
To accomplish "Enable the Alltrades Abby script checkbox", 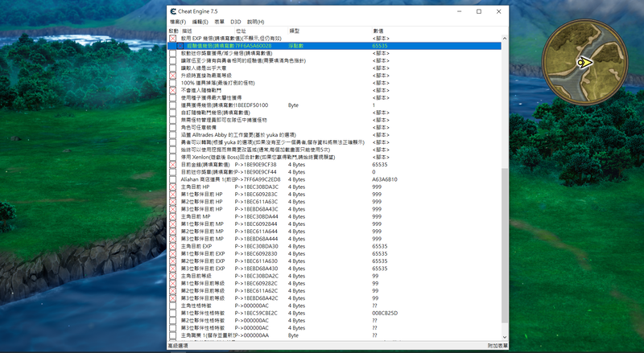I will point(173,135).
